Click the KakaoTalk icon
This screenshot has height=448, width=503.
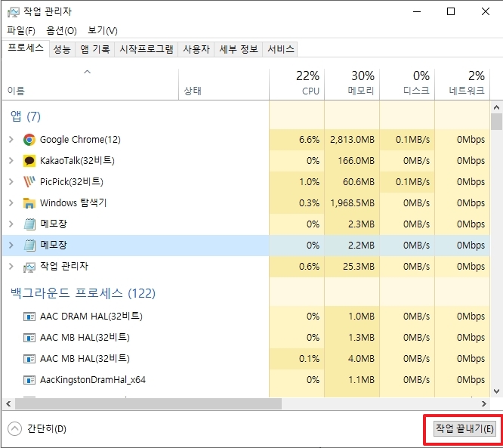(x=29, y=161)
